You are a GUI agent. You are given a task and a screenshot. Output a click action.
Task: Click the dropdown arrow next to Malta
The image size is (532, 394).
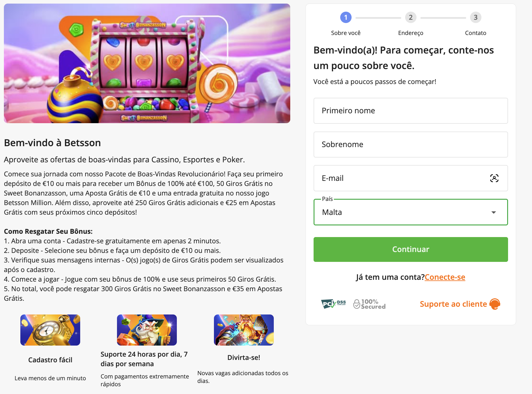[x=494, y=212]
